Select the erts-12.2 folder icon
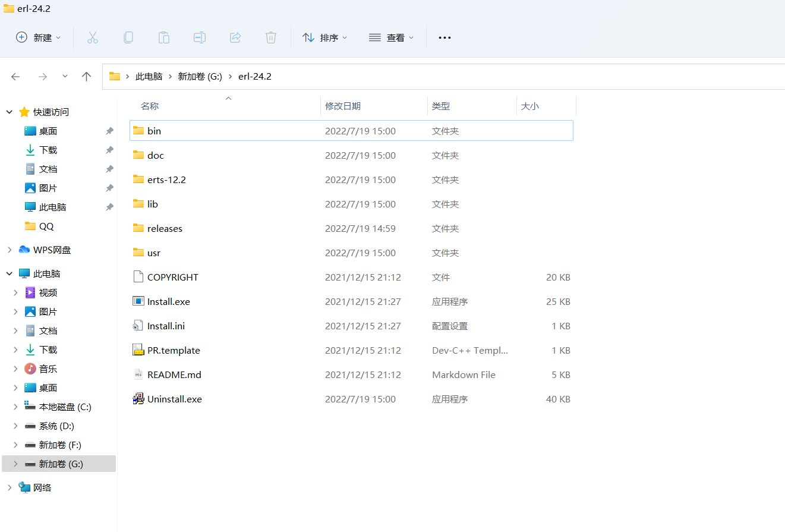785x532 pixels. [138, 179]
